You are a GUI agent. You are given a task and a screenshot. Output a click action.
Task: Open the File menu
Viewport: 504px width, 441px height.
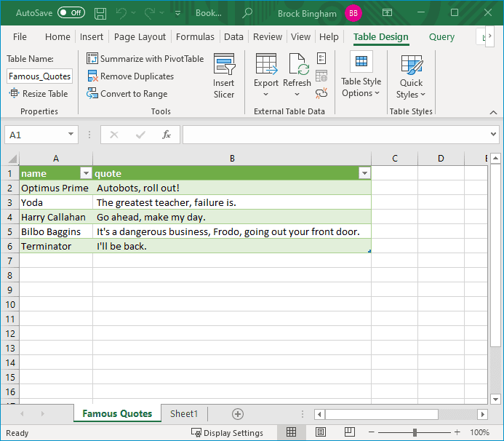point(20,36)
